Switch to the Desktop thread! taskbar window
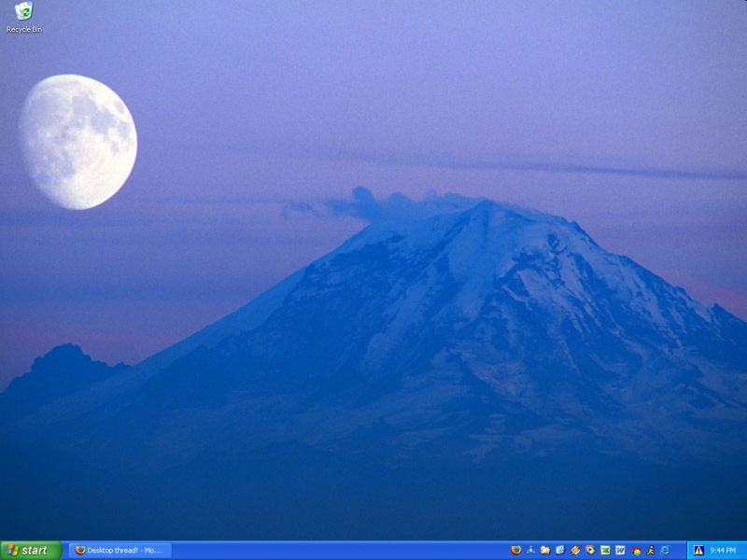This screenshot has width=747, height=560. (x=120, y=551)
